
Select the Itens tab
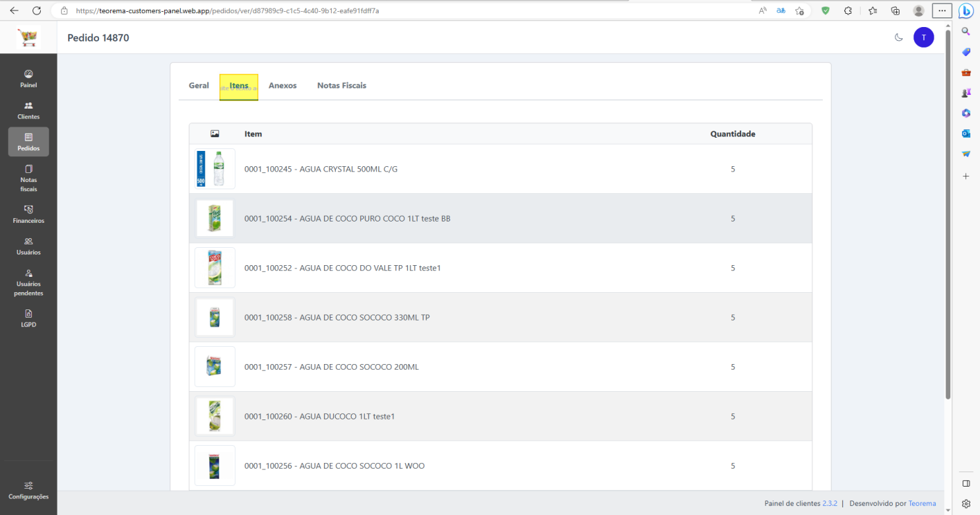239,87
